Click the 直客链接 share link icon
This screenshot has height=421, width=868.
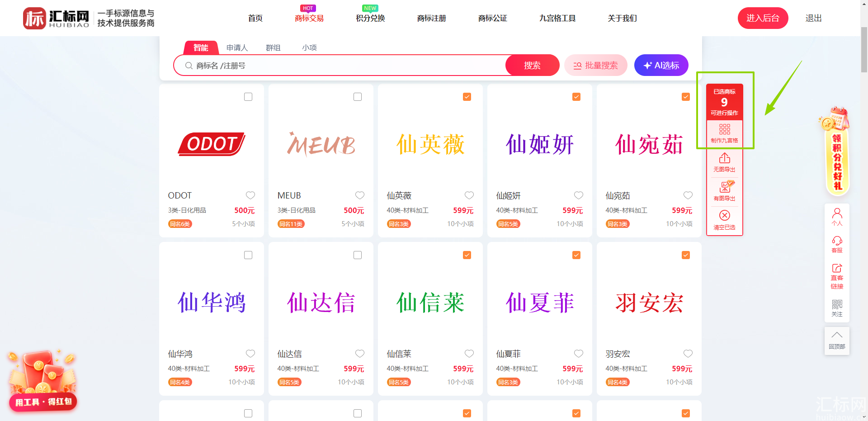[837, 268]
